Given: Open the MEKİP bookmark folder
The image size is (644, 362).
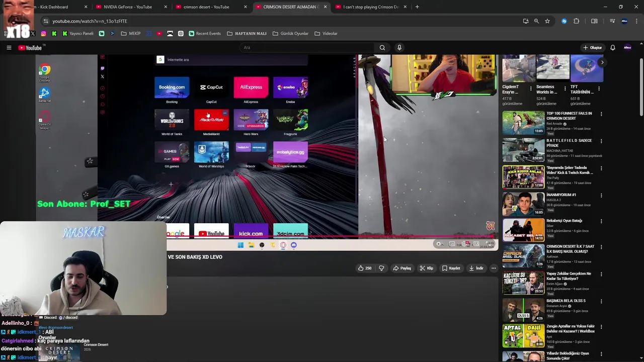Looking at the screenshot, I should pyautogui.click(x=131, y=34).
